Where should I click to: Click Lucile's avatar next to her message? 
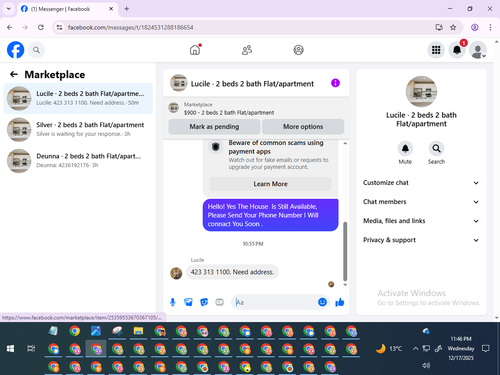click(x=176, y=273)
